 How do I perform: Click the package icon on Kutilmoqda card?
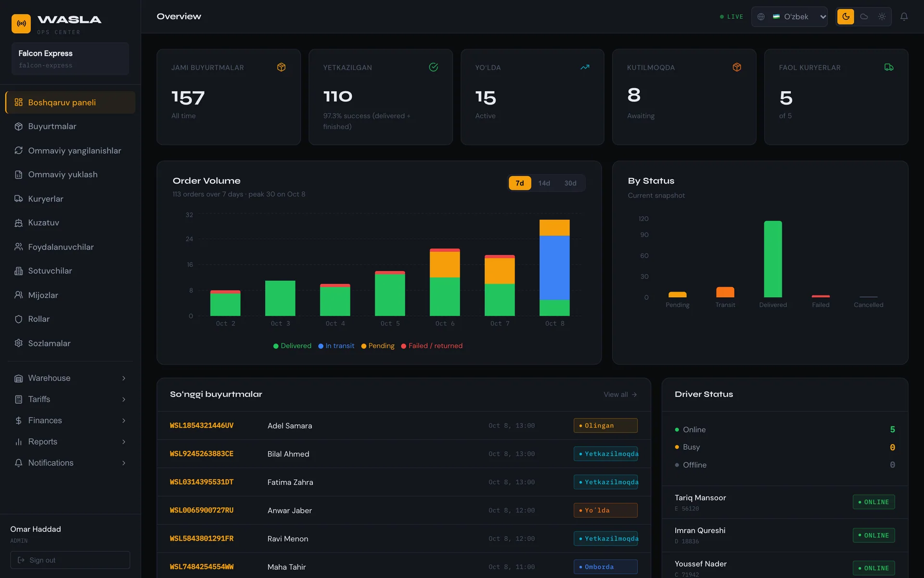coord(737,67)
